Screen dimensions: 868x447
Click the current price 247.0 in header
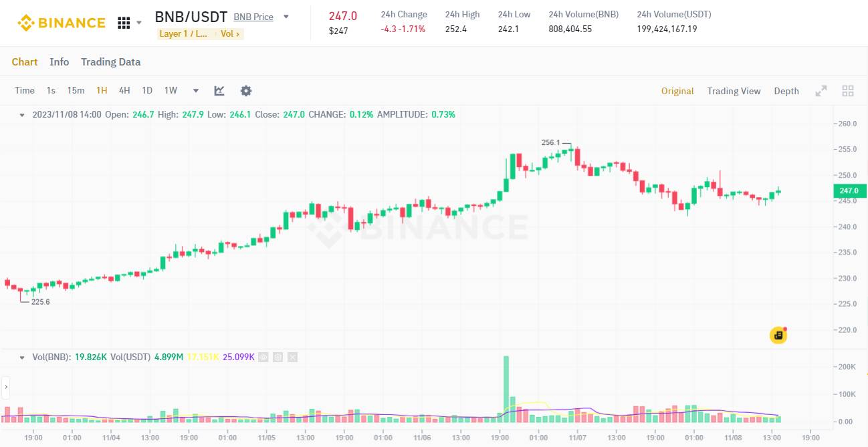[x=343, y=16]
